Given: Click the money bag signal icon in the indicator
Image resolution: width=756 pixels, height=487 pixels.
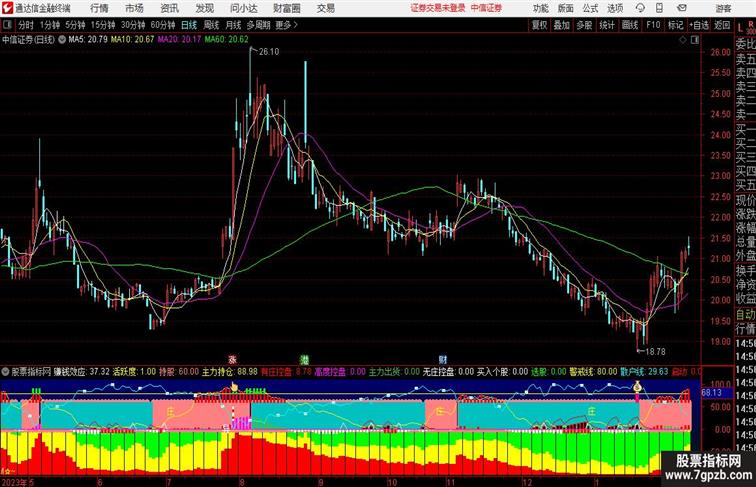Looking at the screenshot, I should (637, 386).
